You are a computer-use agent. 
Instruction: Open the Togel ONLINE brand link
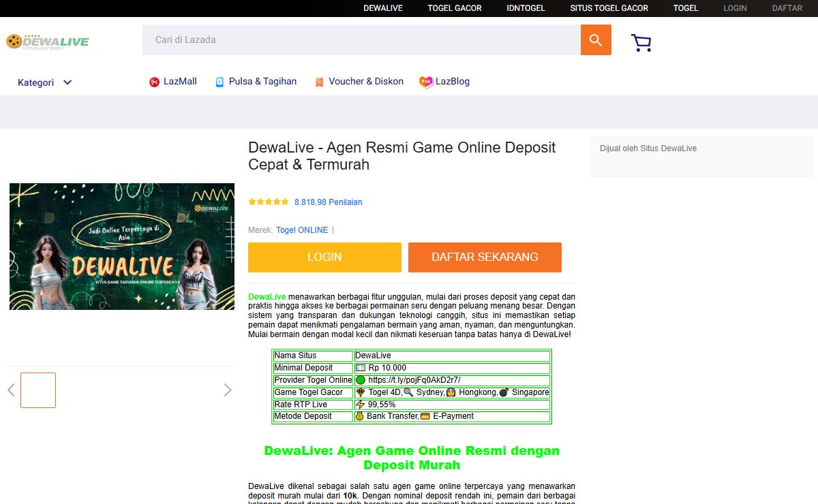click(302, 230)
